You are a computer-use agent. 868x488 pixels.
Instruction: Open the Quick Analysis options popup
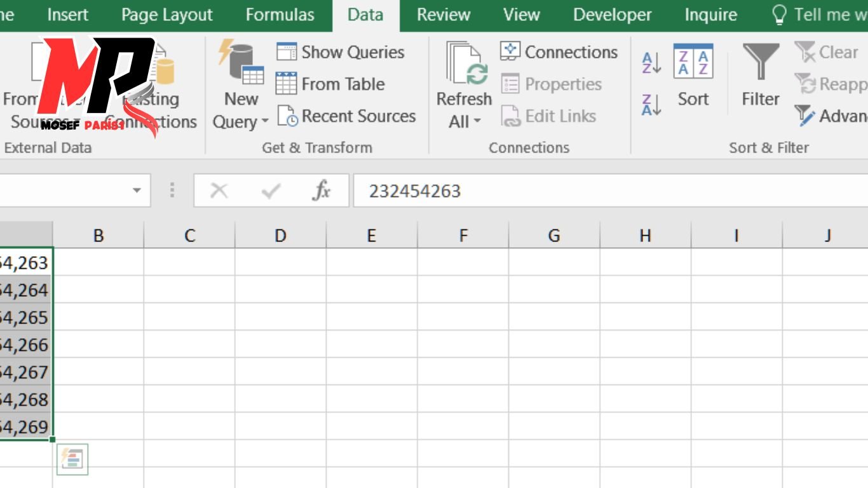(72, 459)
